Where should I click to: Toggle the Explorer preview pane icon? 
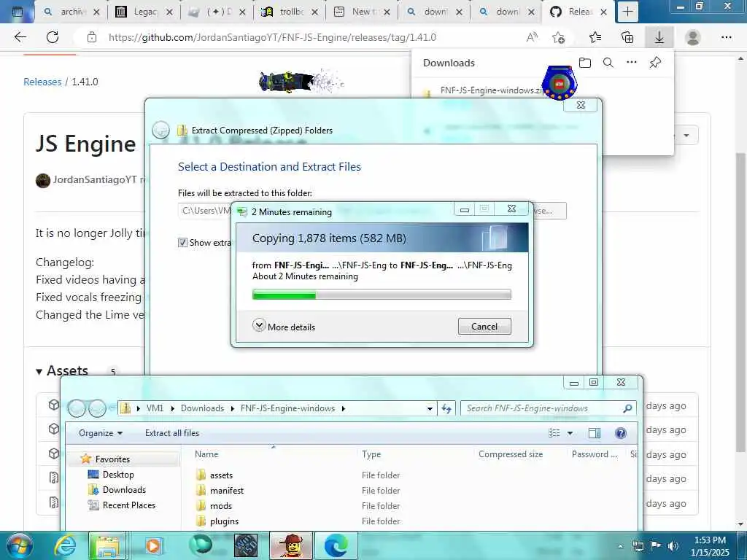click(x=594, y=433)
